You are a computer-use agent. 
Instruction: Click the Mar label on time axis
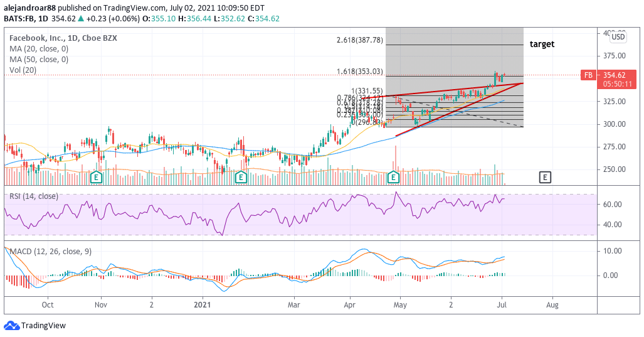click(x=293, y=305)
